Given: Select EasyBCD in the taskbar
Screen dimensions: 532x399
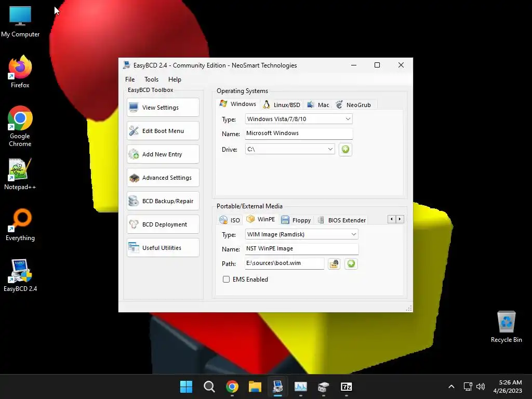Looking at the screenshot, I should [278, 387].
